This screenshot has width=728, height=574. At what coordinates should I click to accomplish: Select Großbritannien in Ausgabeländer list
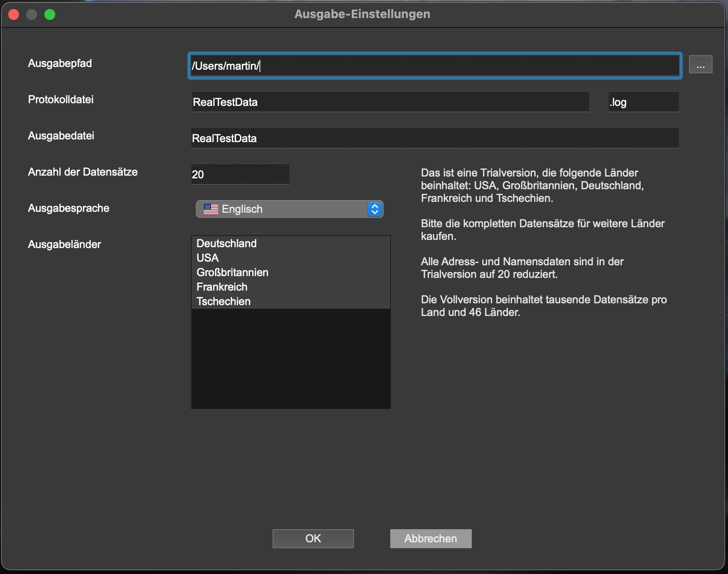(x=291, y=273)
